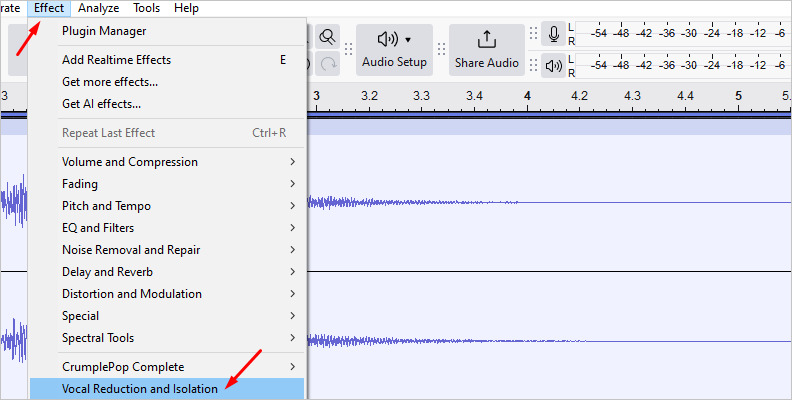Viewport: 792px width, 400px height.
Task: Click the grayed-out Redo arrow icon
Action: tap(328, 64)
